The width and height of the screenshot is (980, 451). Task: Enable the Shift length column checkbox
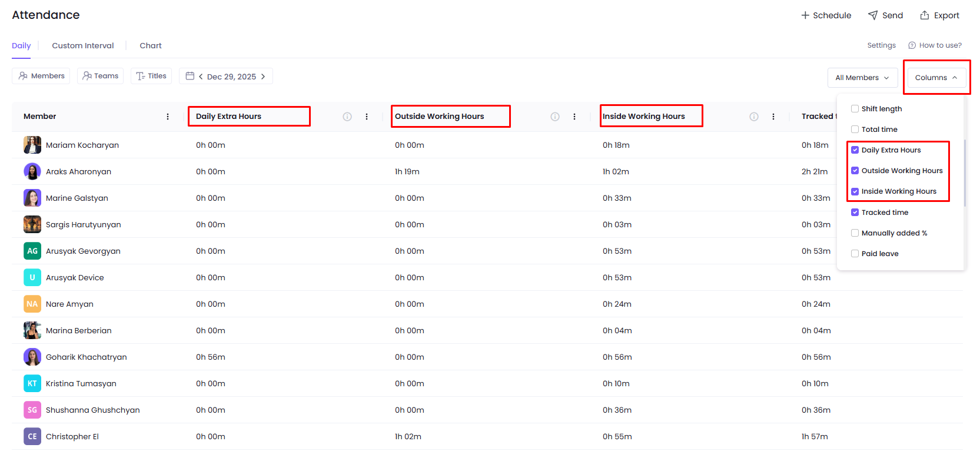[x=855, y=109]
